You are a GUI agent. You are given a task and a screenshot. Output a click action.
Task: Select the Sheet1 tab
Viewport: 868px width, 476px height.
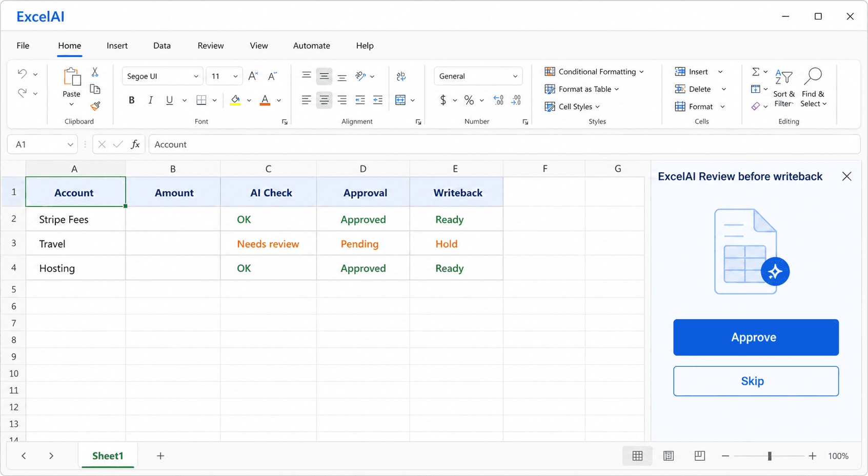pos(108,456)
